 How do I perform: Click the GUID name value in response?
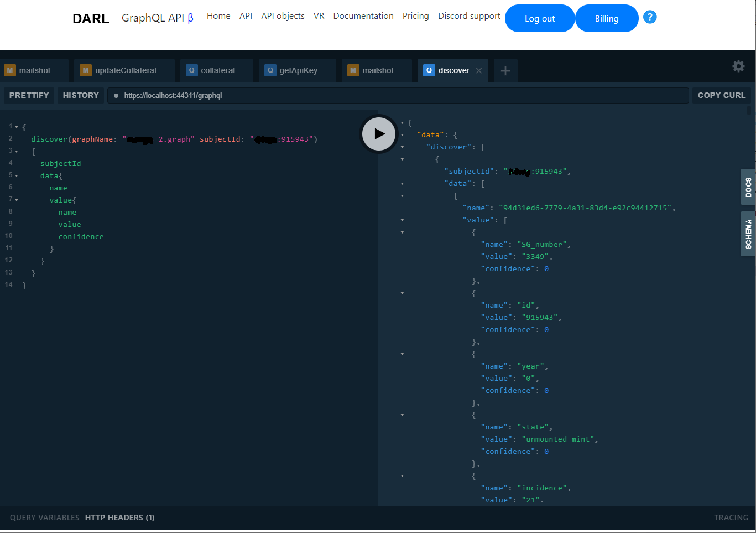(x=585, y=208)
